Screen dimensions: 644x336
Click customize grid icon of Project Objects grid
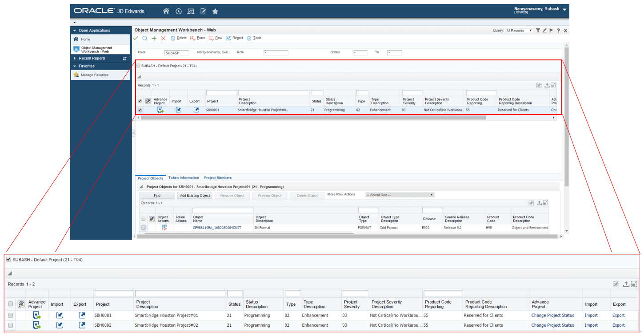(x=531, y=203)
